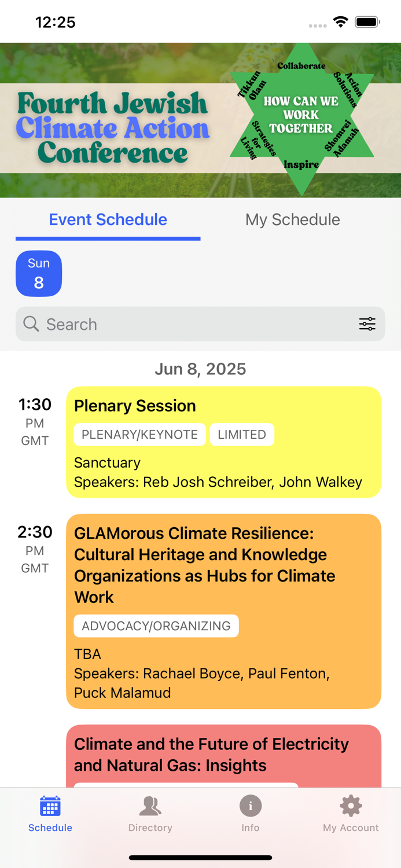The height and width of the screenshot is (868, 401).
Task: Click the magnifying glass search icon
Action: click(x=31, y=324)
